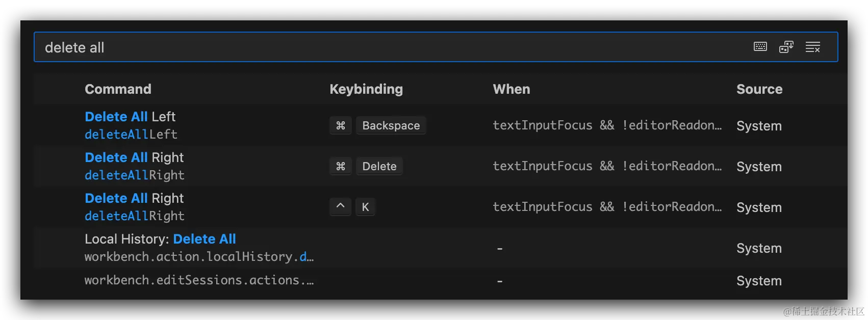Click the deleteAllLeft command ID
Viewport: 868px width, 320px height.
pos(131,135)
